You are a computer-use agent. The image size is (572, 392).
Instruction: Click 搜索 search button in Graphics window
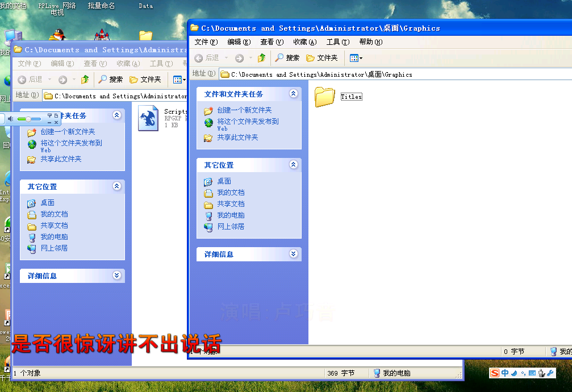[x=287, y=58]
